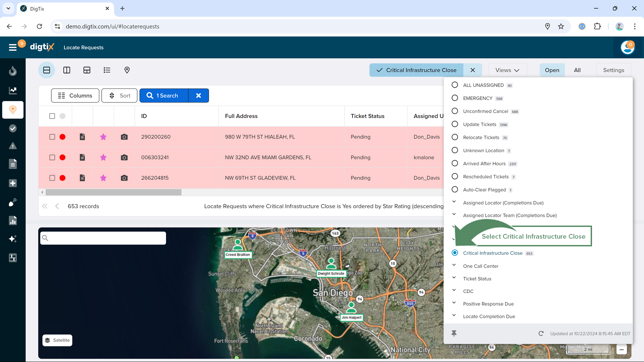This screenshot has height=362, width=644.
Task: Click star rating for ticket 006303241
Action: point(103,158)
